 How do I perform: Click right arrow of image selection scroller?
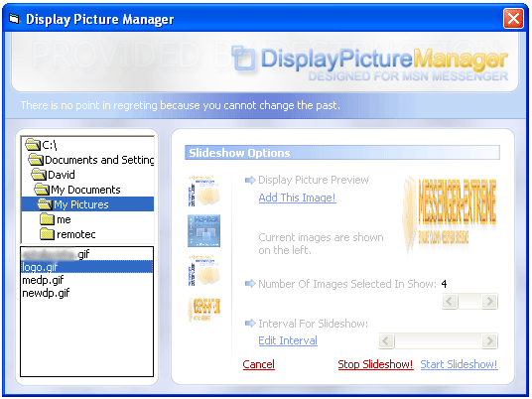(x=489, y=301)
